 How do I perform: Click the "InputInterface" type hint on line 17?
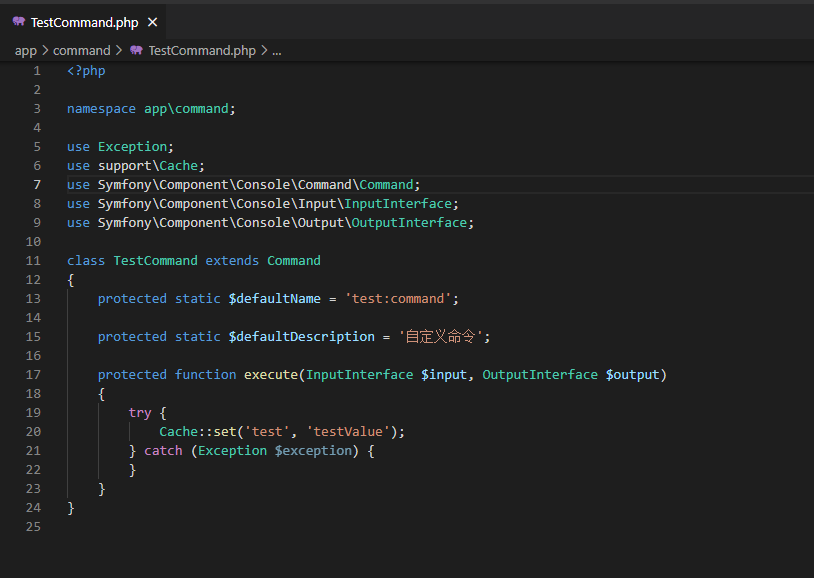point(359,375)
